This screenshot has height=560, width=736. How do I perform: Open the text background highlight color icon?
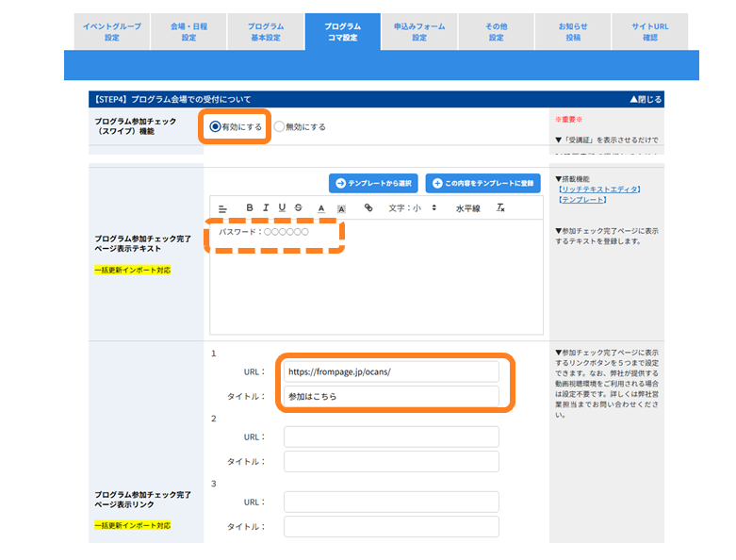[341, 209]
